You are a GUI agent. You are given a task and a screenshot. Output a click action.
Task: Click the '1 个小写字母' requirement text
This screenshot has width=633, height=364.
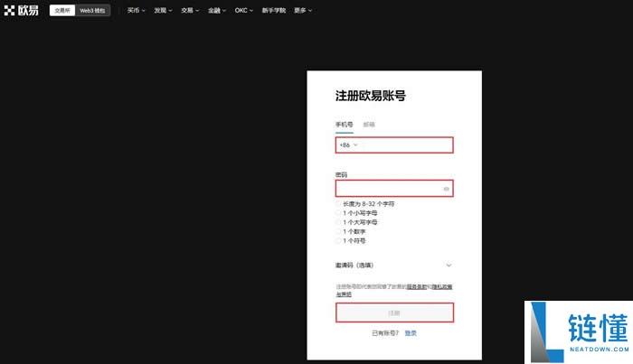(x=360, y=213)
